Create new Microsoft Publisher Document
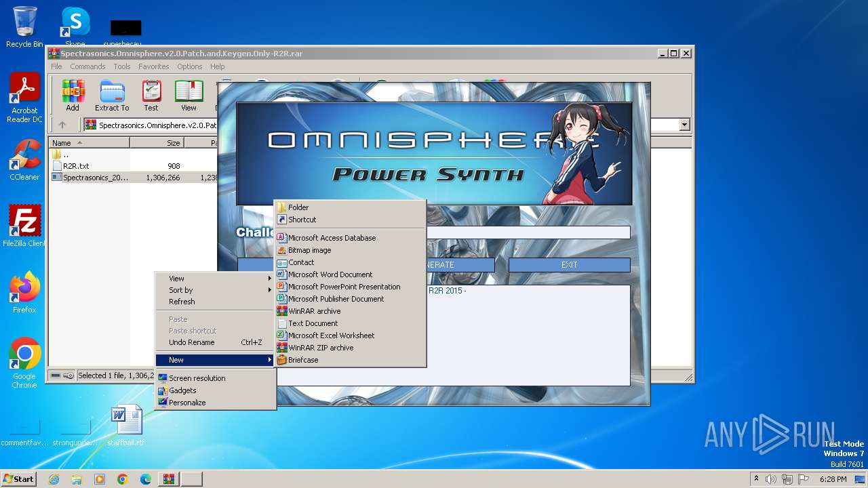Viewport: 868px width, 488px height. tap(350, 299)
